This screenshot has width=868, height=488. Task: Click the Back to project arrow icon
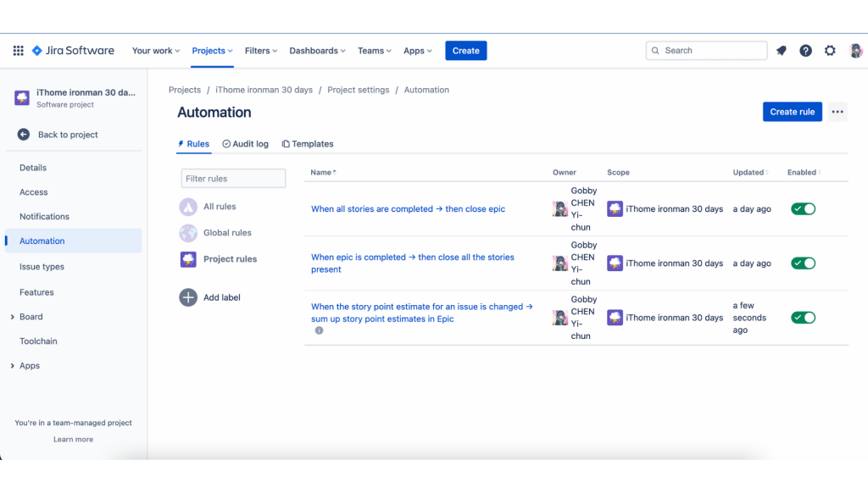tap(23, 135)
